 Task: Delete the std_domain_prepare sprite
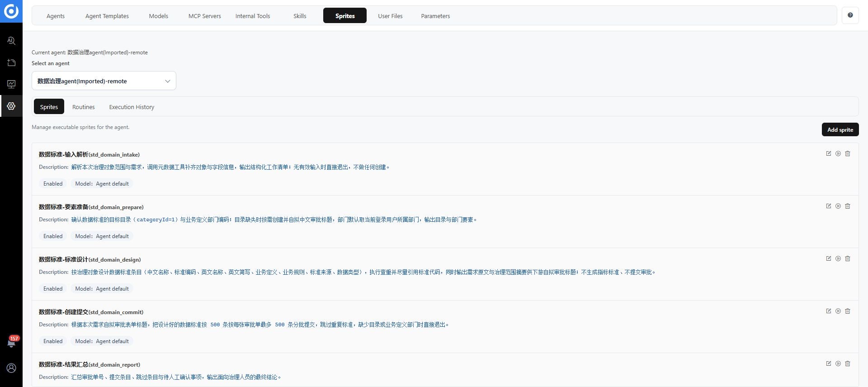[x=848, y=206]
